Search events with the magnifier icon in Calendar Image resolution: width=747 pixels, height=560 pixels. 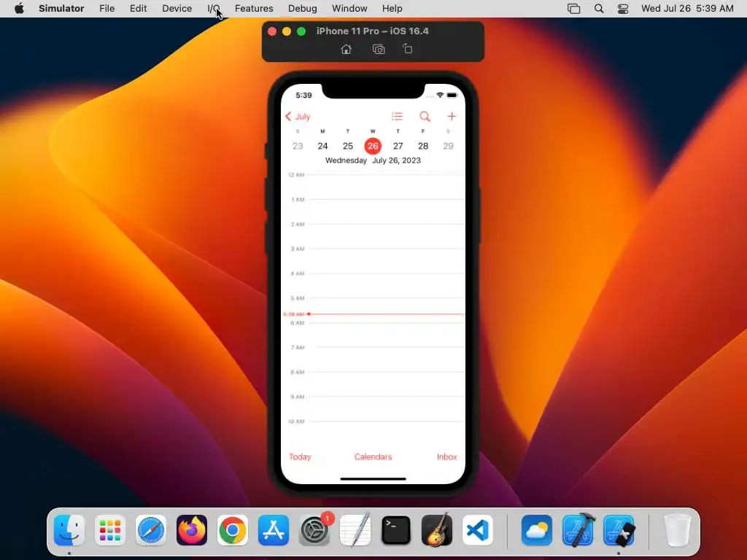[x=425, y=116]
